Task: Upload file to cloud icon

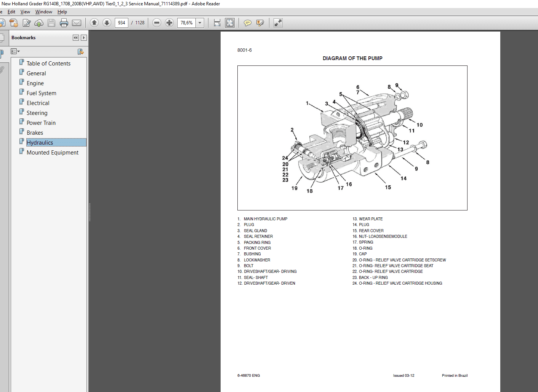Action: [x=39, y=23]
